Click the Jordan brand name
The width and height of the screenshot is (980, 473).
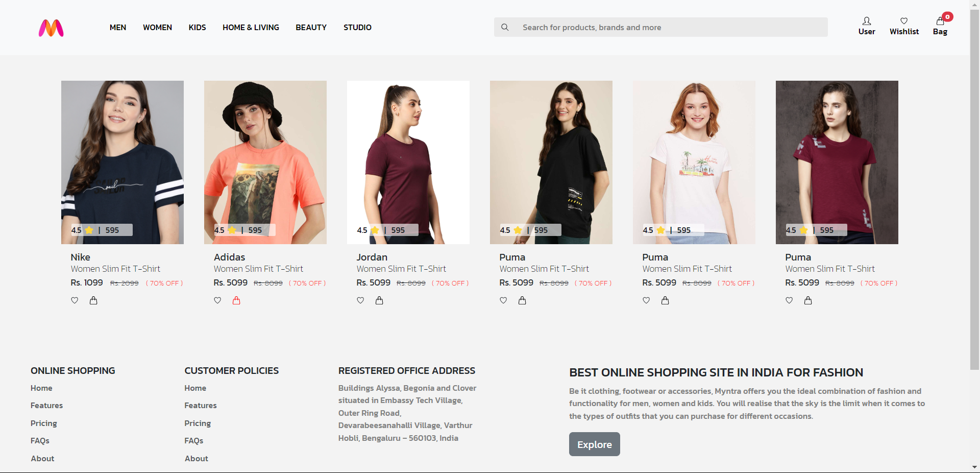tap(372, 257)
